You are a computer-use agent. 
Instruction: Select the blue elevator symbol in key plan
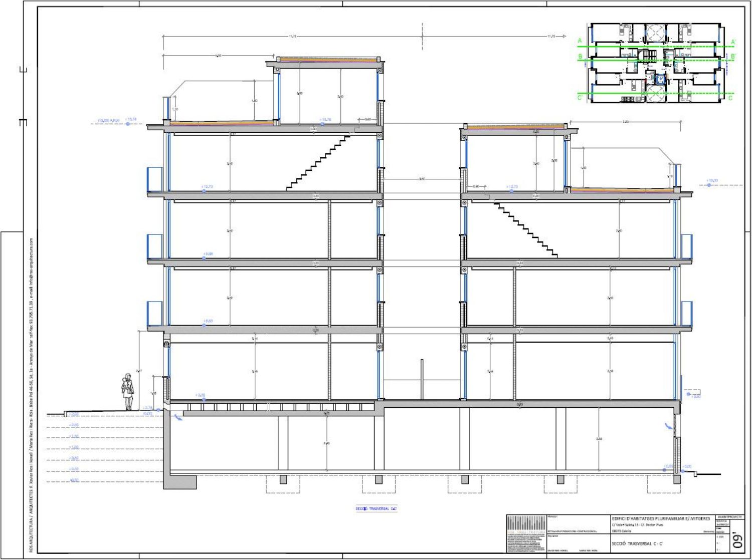coord(660,78)
